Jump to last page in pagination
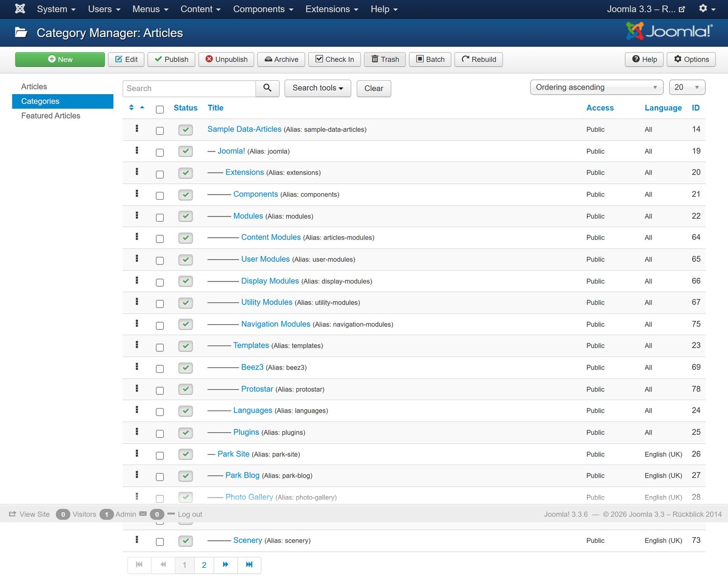Viewport: 728px width, 586px height. coord(249,565)
